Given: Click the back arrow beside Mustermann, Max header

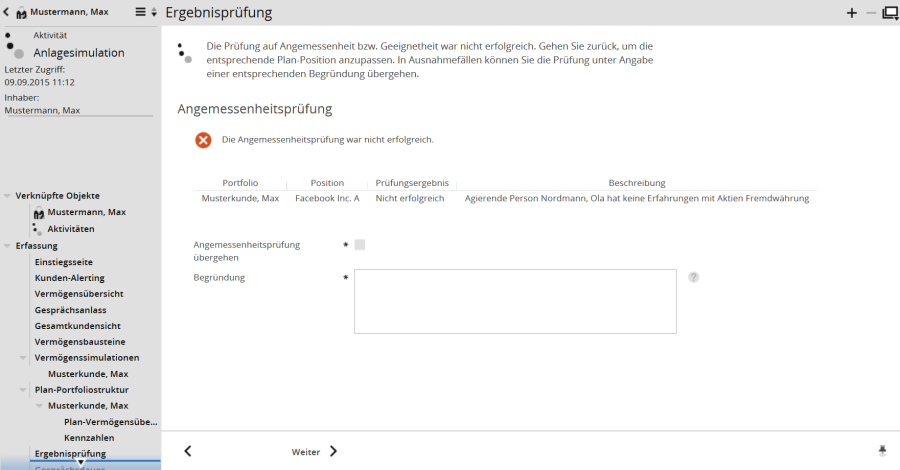Looking at the screenshot, I should (x=8, y=13).
